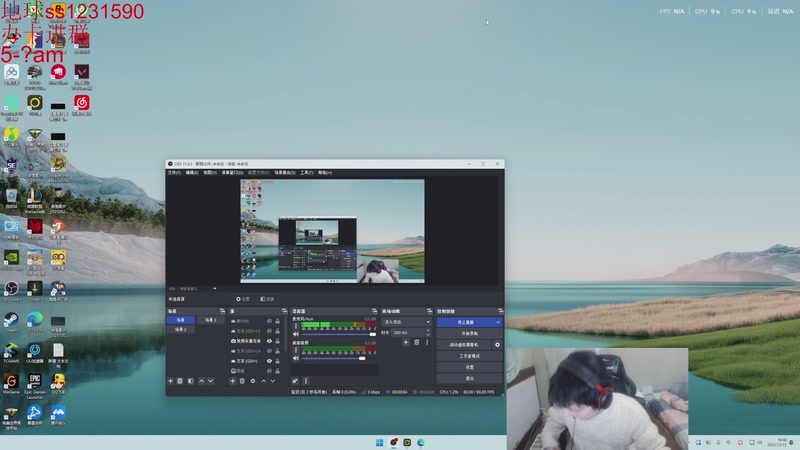Open virtual camera settings gear
The image size is (800, 450).
tap(497, 345)
